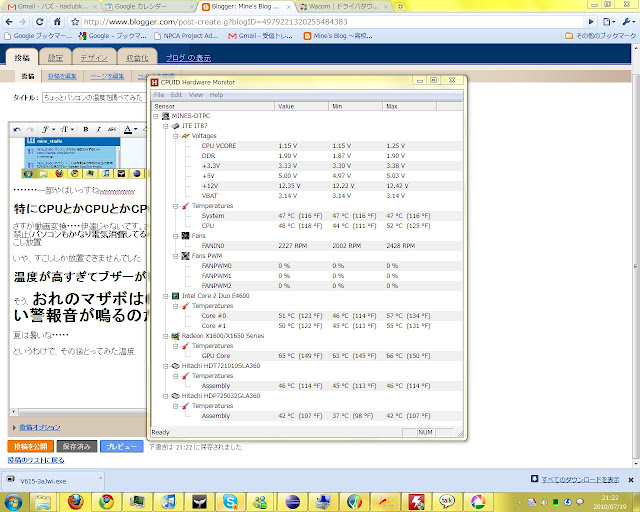This screenshot has width=640, height=512.
Task: Switch to the Wacom browser tab
Action: click(343, 7)
